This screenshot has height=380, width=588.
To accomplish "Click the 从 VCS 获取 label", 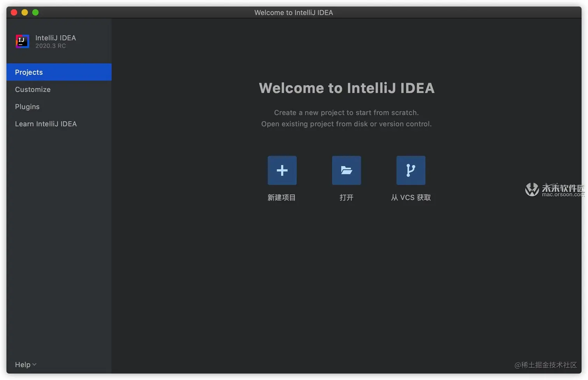I will point(411,197).
